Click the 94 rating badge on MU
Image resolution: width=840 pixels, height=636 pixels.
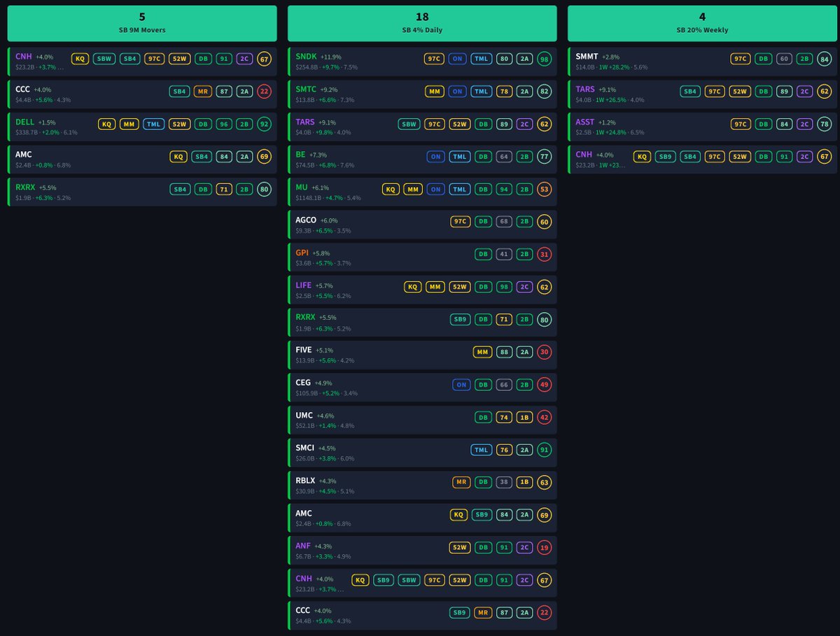point(503,189)
